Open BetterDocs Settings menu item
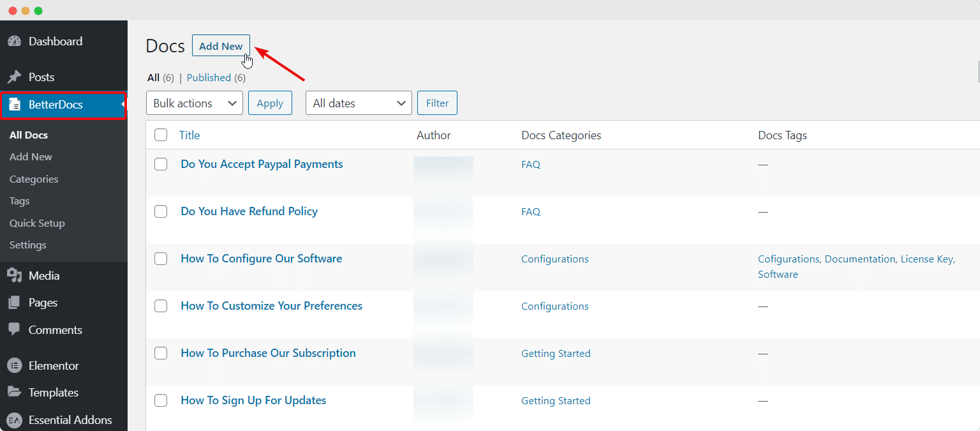Viewport: 980px width, 431px height. pyautogui.click(x=27, y=245)
